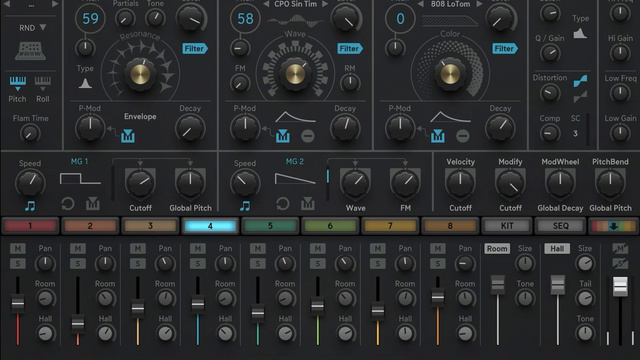
Task: Toggle the CPO Sin Tim Filter button
Action: 350,49
